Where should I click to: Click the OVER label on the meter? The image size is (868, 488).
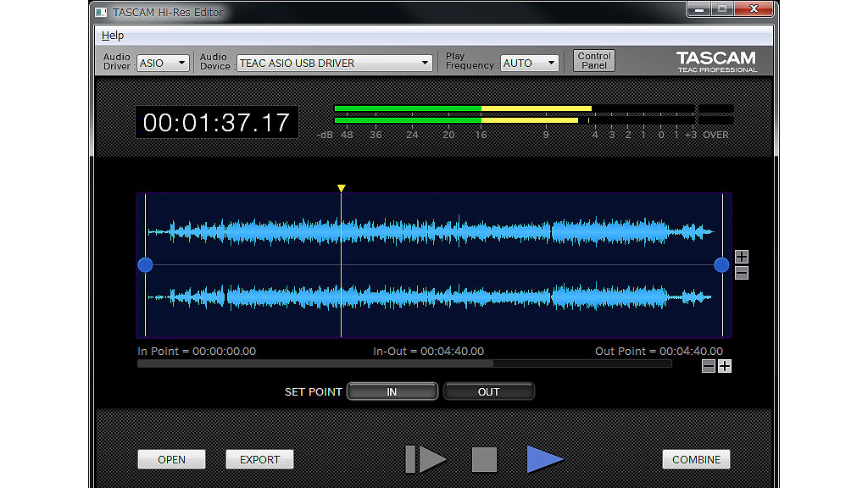click(x=715, y=135)
